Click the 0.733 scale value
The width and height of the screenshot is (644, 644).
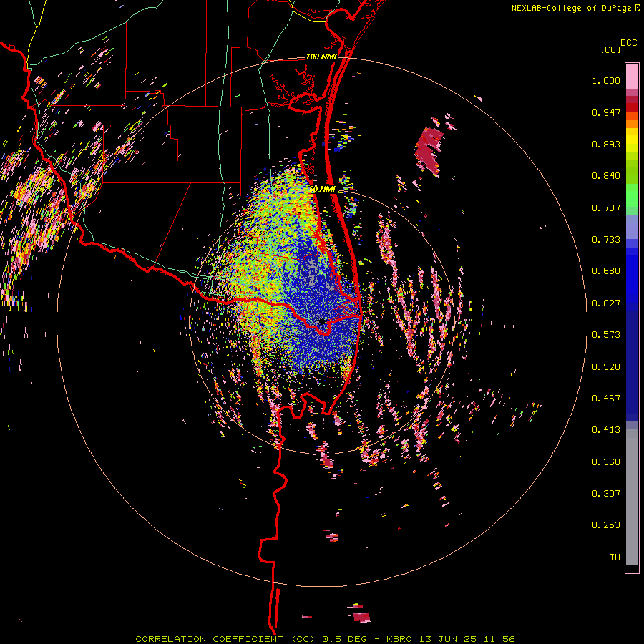point(606,240)
